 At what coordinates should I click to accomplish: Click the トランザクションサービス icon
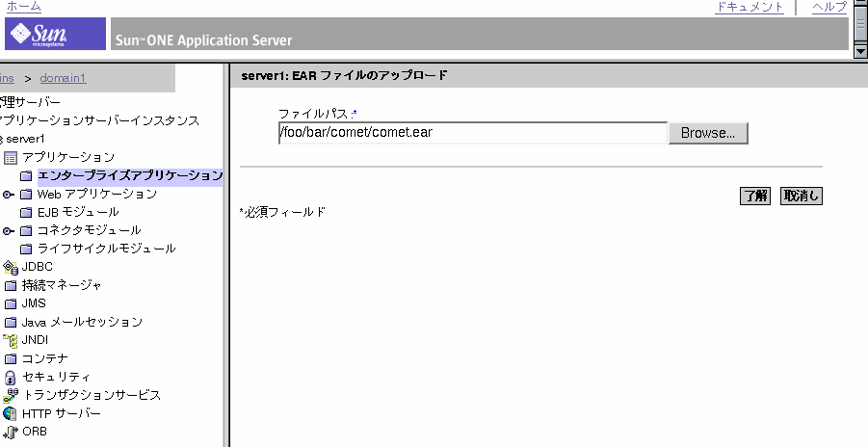pyautogui.click(x=11, y=396)
